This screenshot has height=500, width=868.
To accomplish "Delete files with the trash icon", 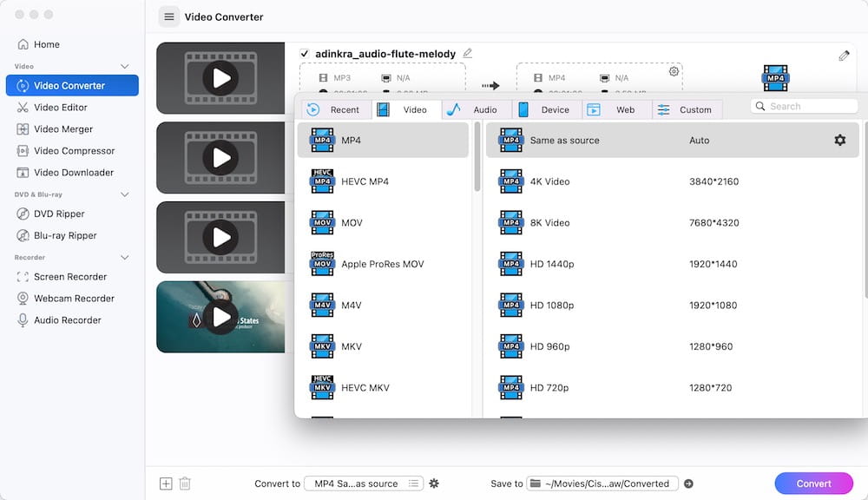I will (185, 484).
